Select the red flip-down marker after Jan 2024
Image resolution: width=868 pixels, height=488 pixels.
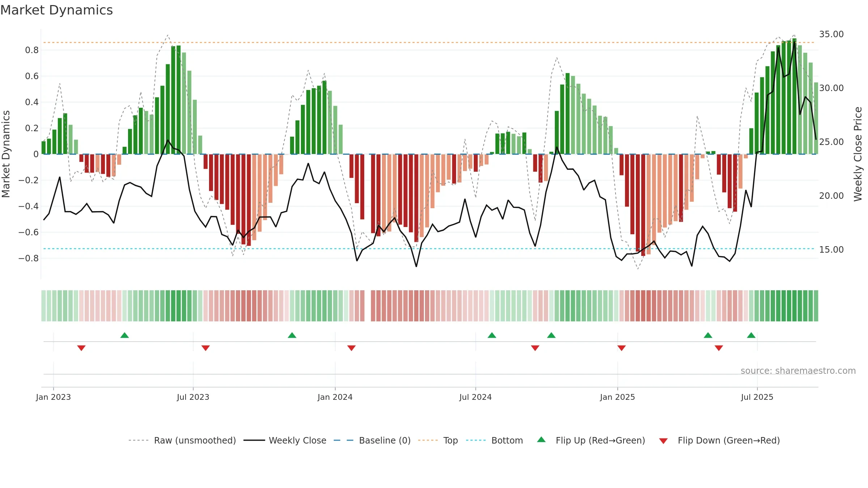click(x=352, y=348)
